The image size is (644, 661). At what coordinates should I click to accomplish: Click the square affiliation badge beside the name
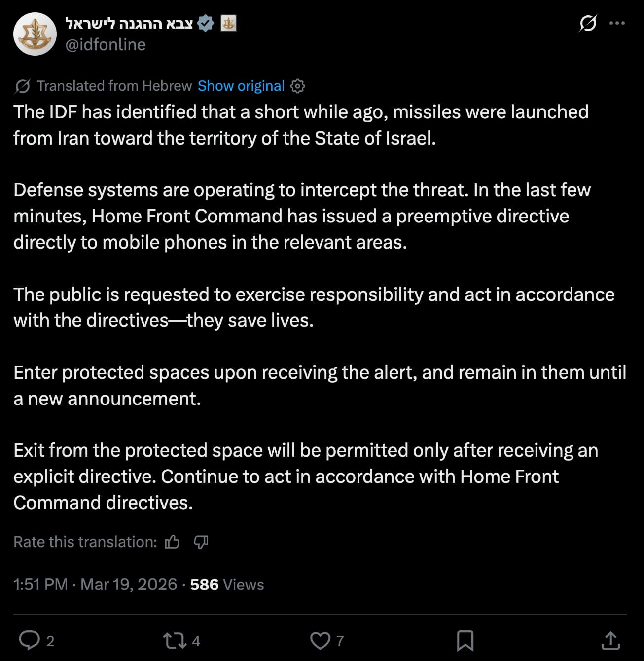pos(228,23)
